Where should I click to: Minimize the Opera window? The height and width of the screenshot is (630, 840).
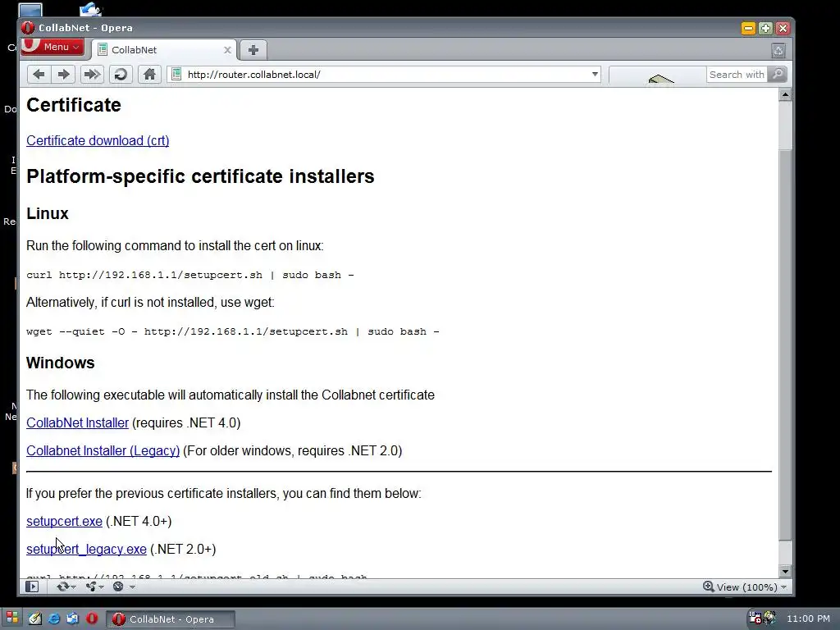pos(748,28)
